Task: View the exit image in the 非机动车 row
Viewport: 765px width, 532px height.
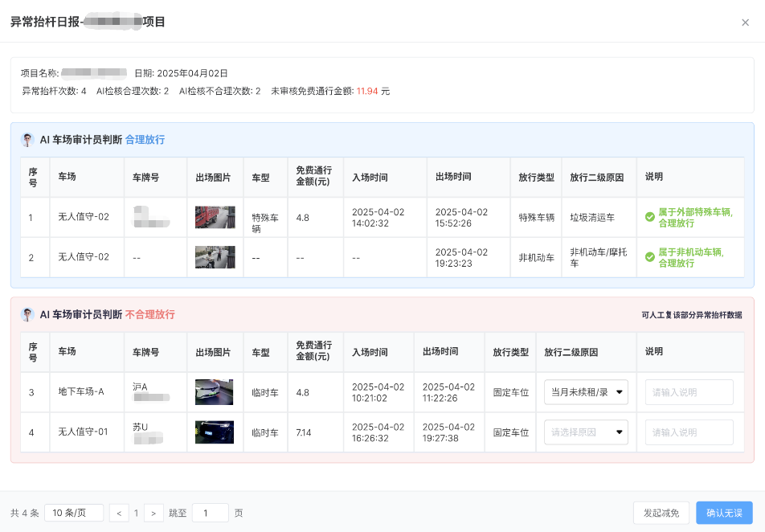Action: point(215,257)
